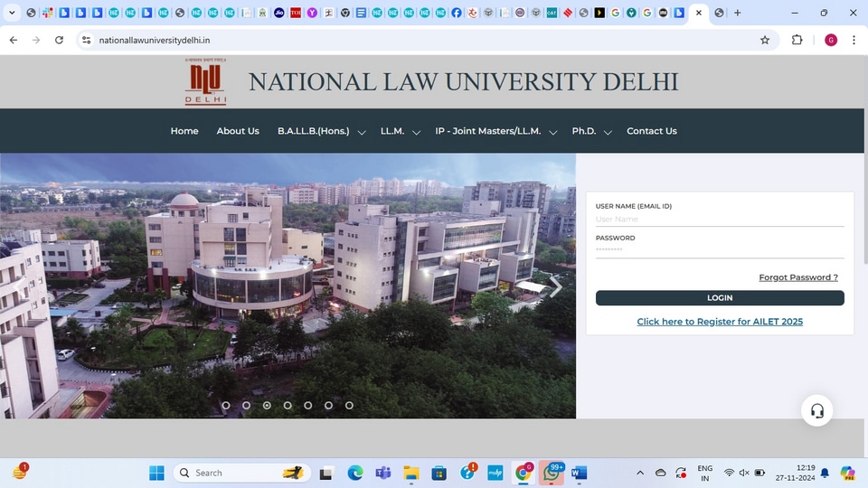Click the browser address bar URL

pos(155,40)
